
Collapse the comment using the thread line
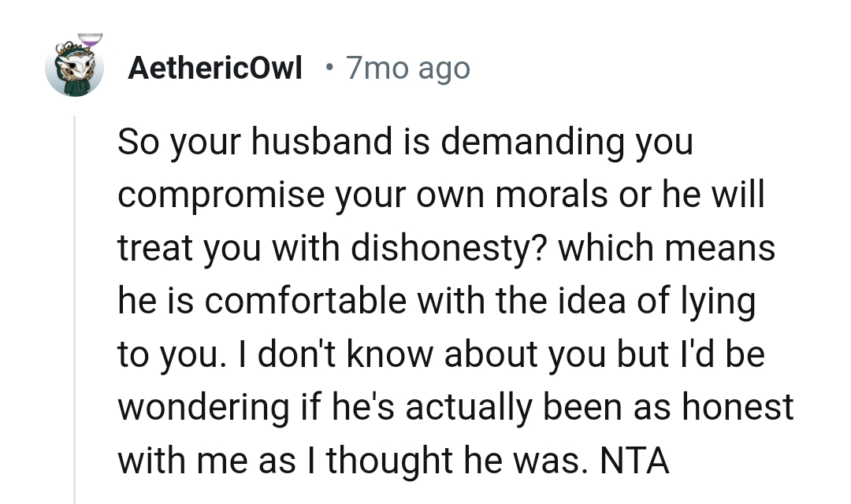click(74, 307)
